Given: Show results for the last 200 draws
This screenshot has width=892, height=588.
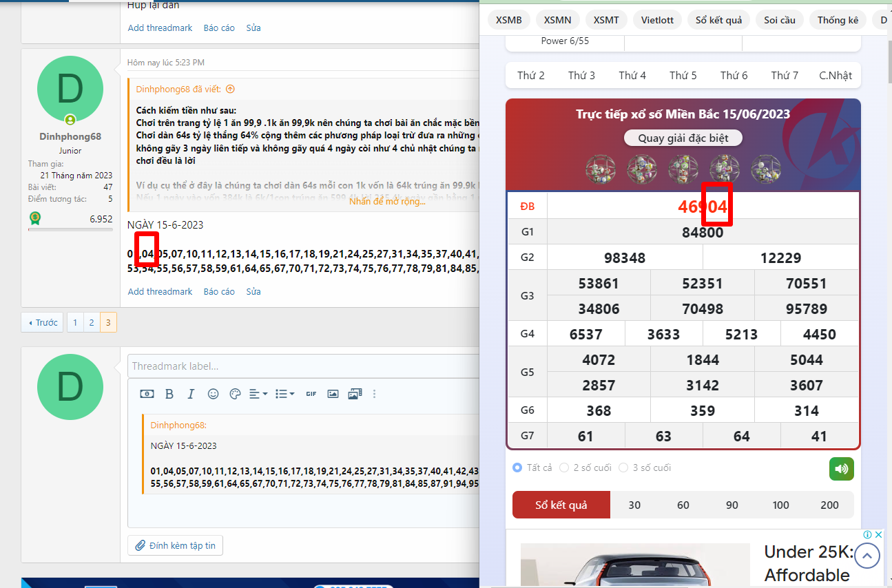Looking at the screenshot, I should pos(830,505).
